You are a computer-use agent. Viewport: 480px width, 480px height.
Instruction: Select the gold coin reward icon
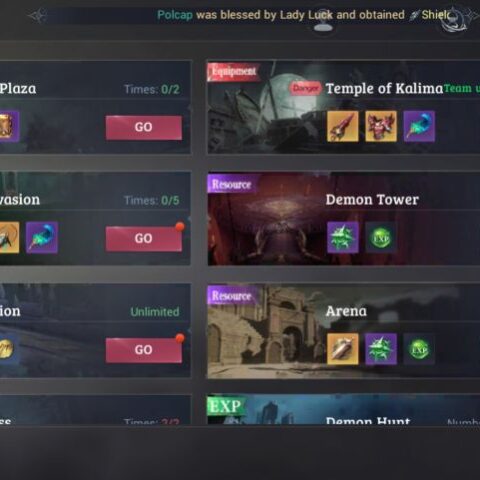[6, 349]
